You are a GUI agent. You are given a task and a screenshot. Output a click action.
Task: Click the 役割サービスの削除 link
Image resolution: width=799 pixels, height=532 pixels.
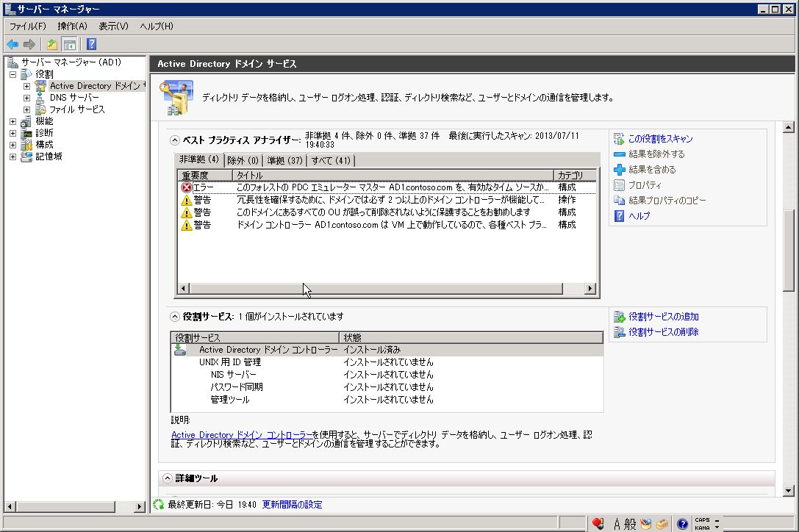pyautogui.click(x=664, y=332)
